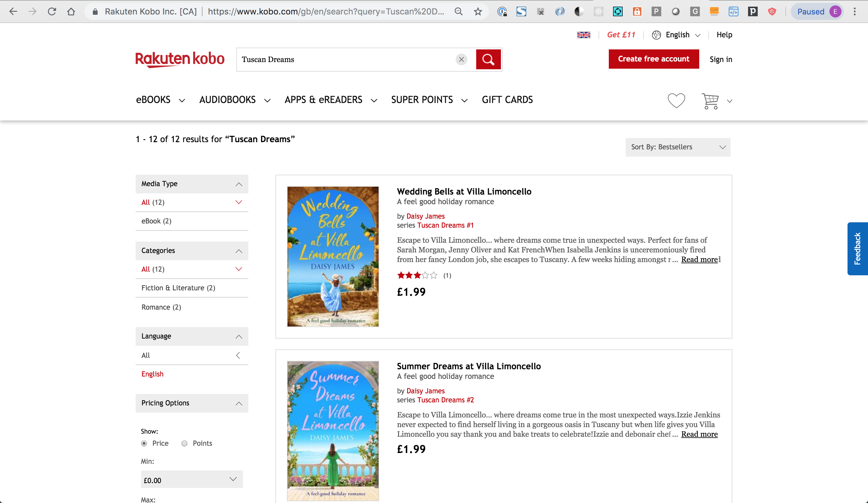Viewport: 868px width, 503px height.
Task: Click the zoom magnifier icon in the address bar
Action: click(x=458, y=11)
